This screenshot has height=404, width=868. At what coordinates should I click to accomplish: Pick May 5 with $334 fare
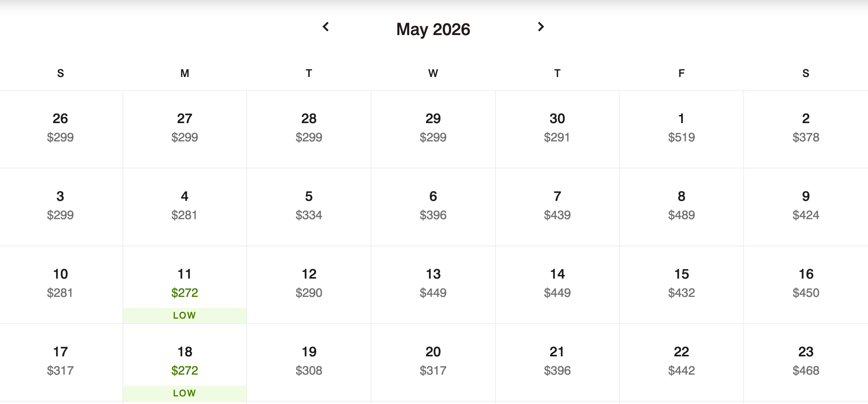(309, 206)
